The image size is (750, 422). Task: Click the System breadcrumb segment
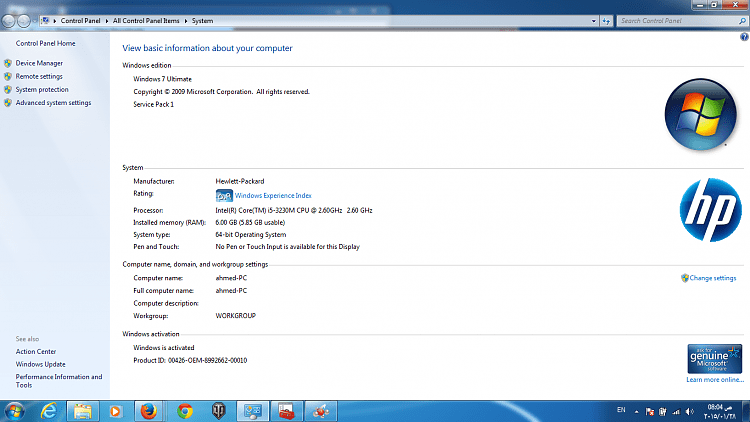202,21
